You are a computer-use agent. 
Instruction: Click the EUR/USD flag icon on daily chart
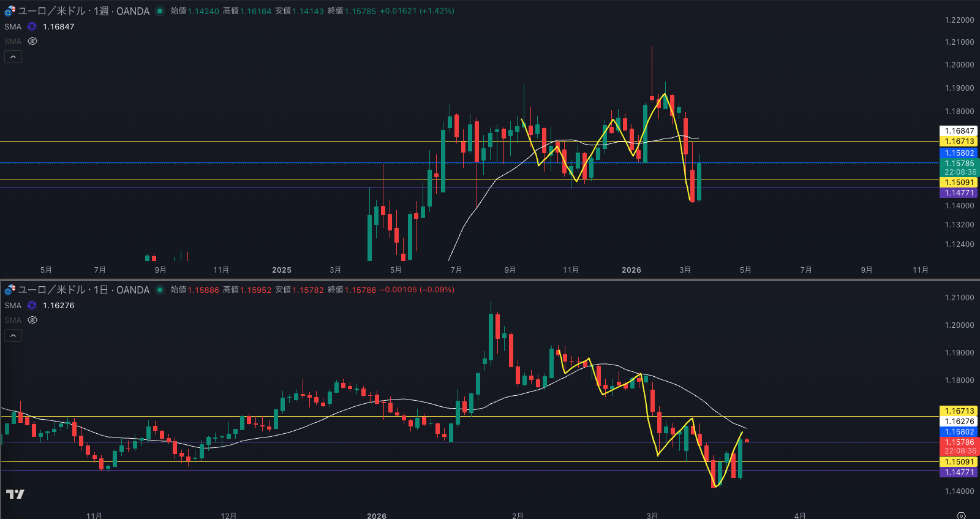point(10,290)
